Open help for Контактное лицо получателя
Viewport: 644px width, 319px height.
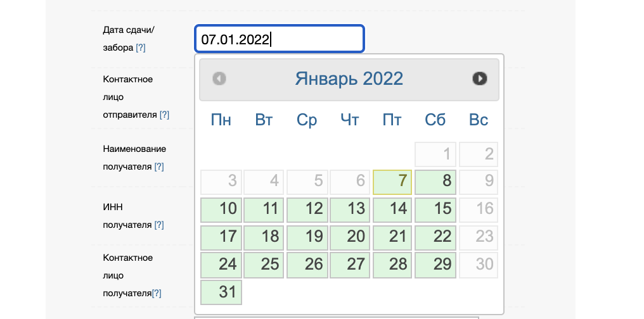coord(157,293)
